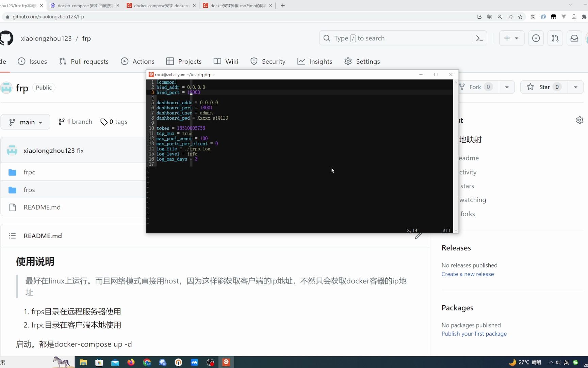Open the Pull requests tab

(84, 61)
